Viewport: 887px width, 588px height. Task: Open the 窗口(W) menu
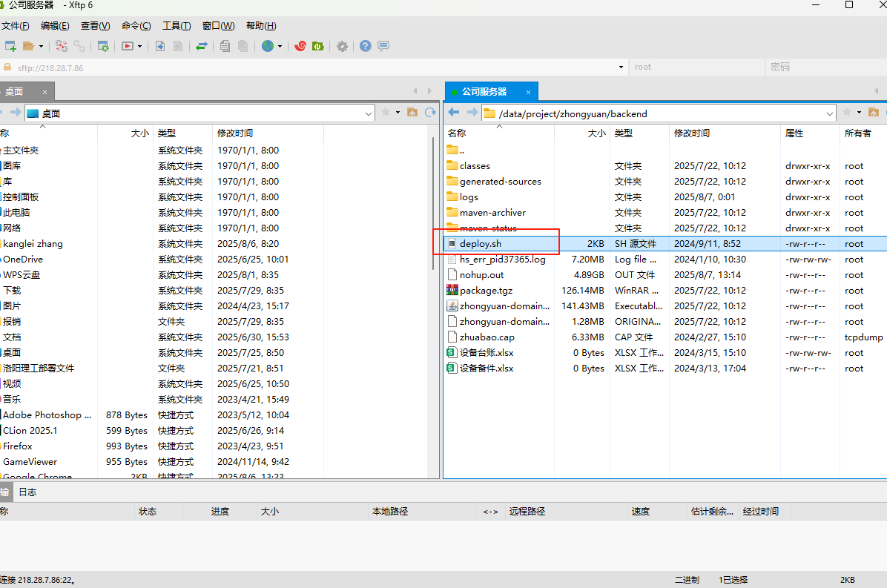(x=218, y=26)
